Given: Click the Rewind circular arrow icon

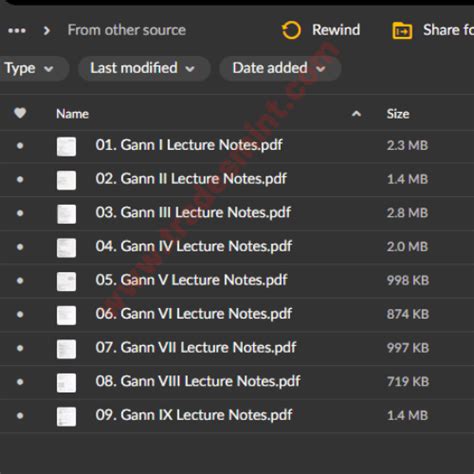Looking at the screenshot, I should point(291,30).
